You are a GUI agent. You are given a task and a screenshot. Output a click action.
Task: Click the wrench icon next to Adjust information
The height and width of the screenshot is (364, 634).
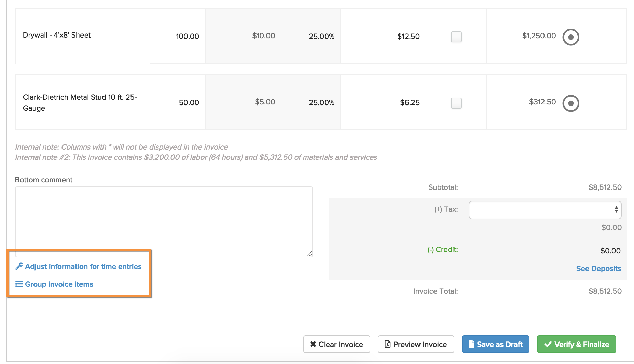tap(19, 266)
